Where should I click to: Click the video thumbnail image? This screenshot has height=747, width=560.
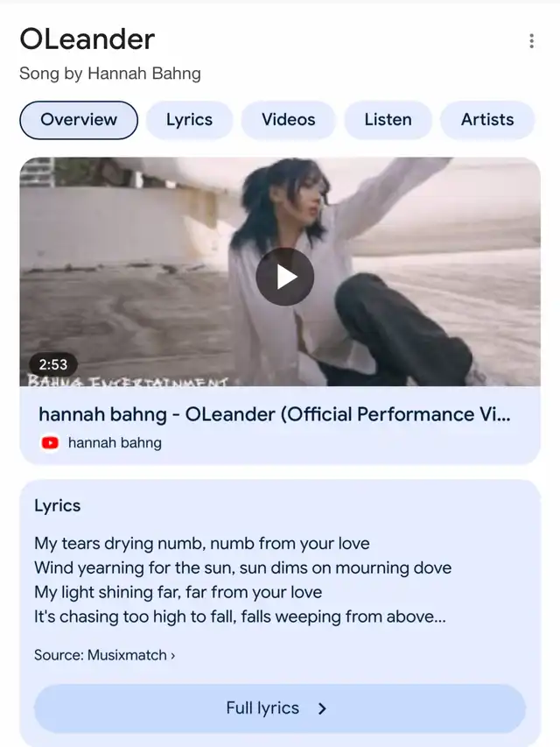[x=279, y=271]
